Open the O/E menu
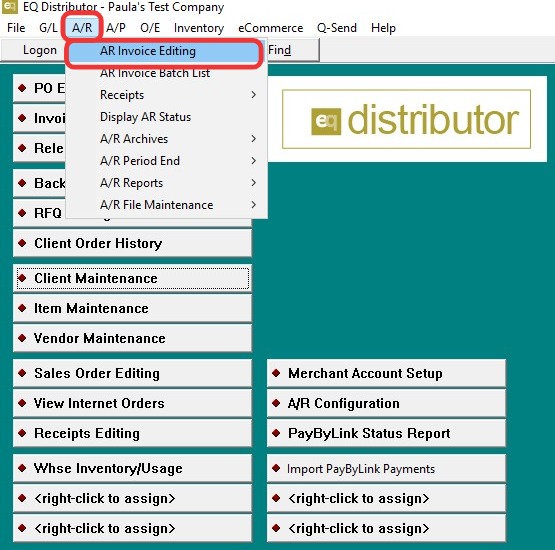This screenshot has height=550, width=555. 150,28
